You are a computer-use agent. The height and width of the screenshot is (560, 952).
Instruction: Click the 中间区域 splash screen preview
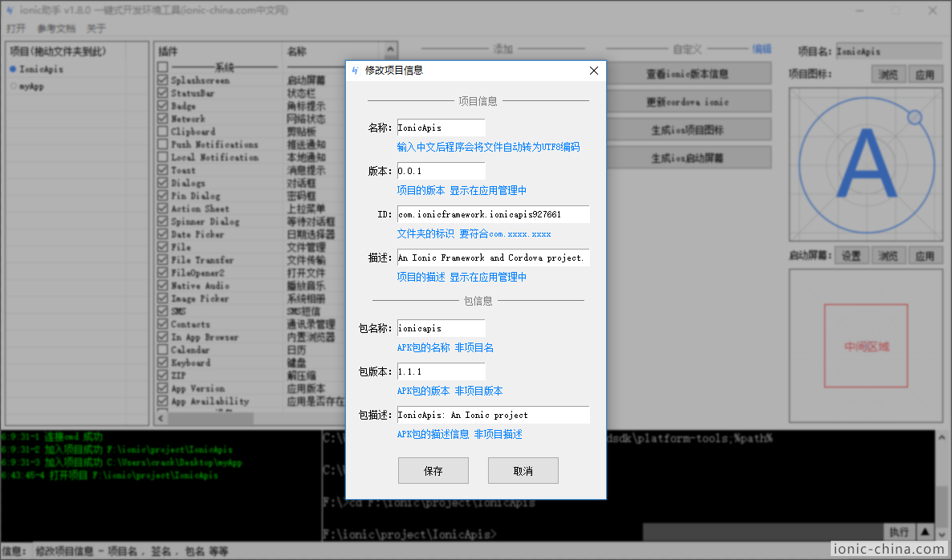[866, 346]
